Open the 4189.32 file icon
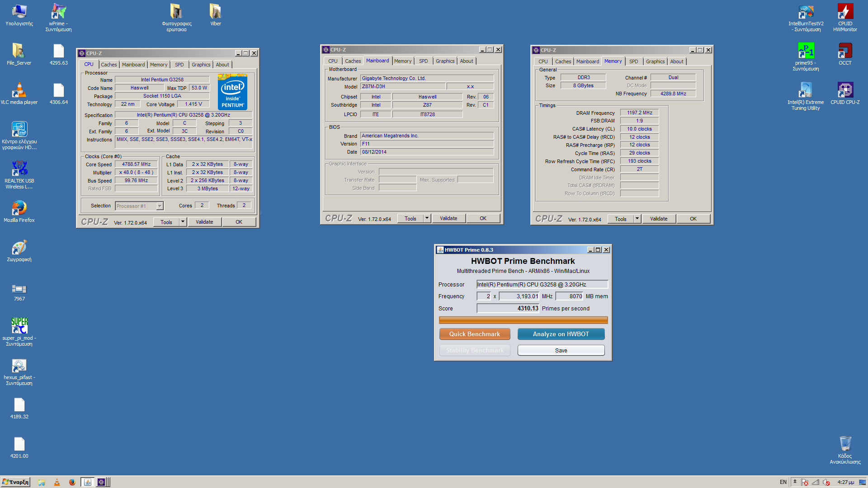Screen dimensions: 868x488 coord(19,408)
